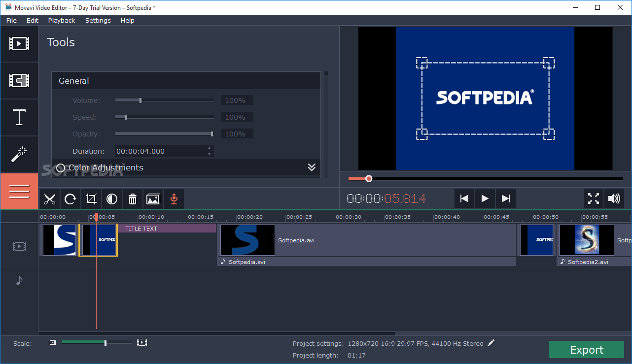The height and width of the screenshot is (364, 632).
Task: Select the small blue Softpedia clip near 00:00:50
Action: (537, 240)
